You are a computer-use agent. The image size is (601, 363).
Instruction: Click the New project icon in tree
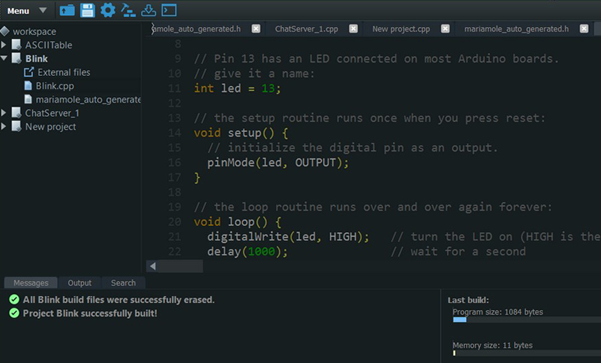click(x=16, y=126)
